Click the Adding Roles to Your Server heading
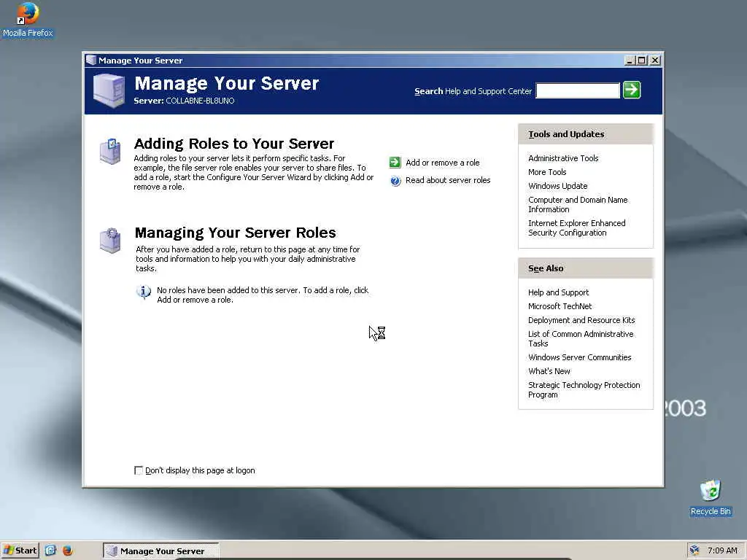Image resolution: width=747 pixels, height=560 pixels. point(234,144)
